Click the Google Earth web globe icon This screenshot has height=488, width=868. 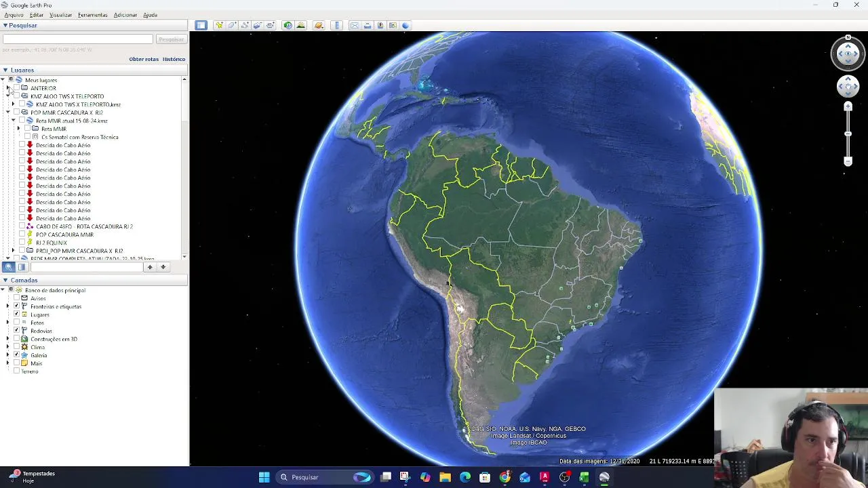click(406, 25)
